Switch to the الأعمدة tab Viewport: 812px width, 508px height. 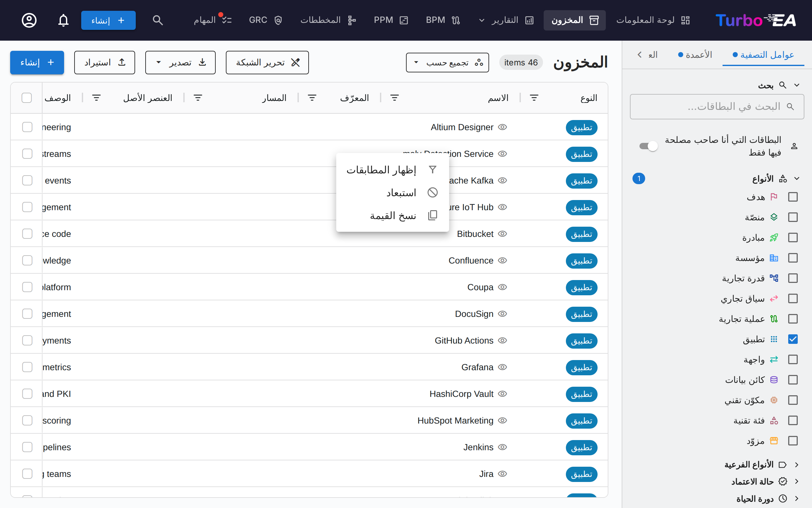695,55
